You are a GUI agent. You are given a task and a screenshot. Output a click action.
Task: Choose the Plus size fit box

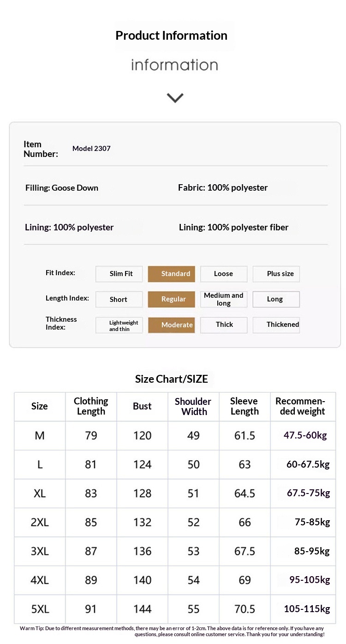point(276,274)
